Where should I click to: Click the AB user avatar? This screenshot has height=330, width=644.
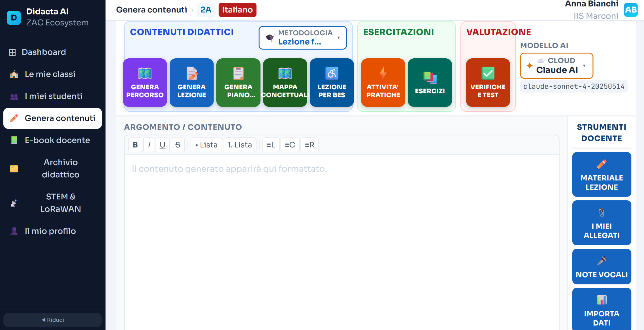(x=630, y=10)
